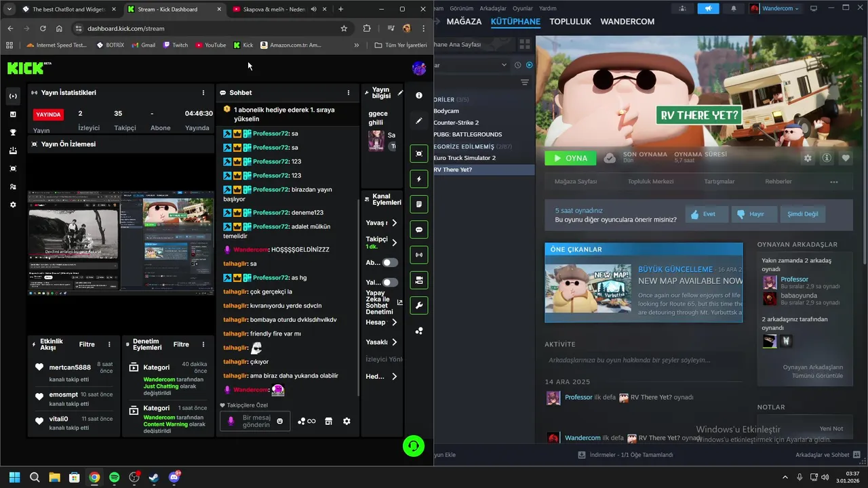Open the trophy achievements icon in Kick sidebar
The width and height of the screenshot is (868, 488).
coord(13,132)
